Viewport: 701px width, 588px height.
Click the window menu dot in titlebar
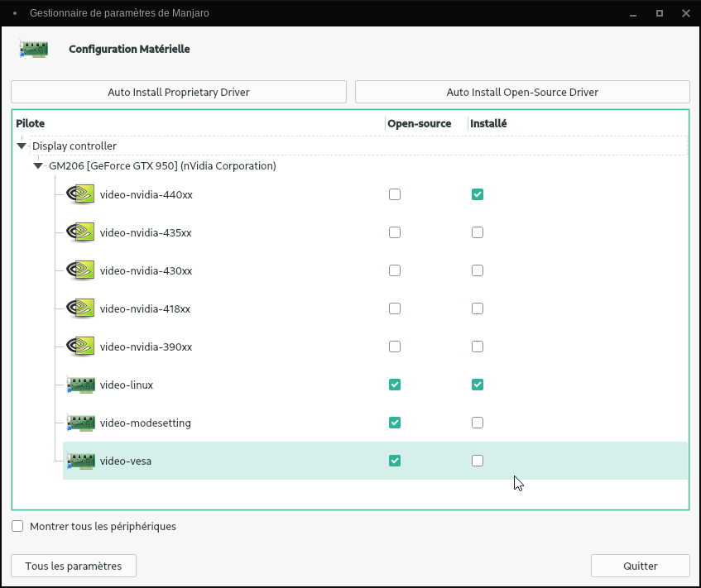(15, 13)
